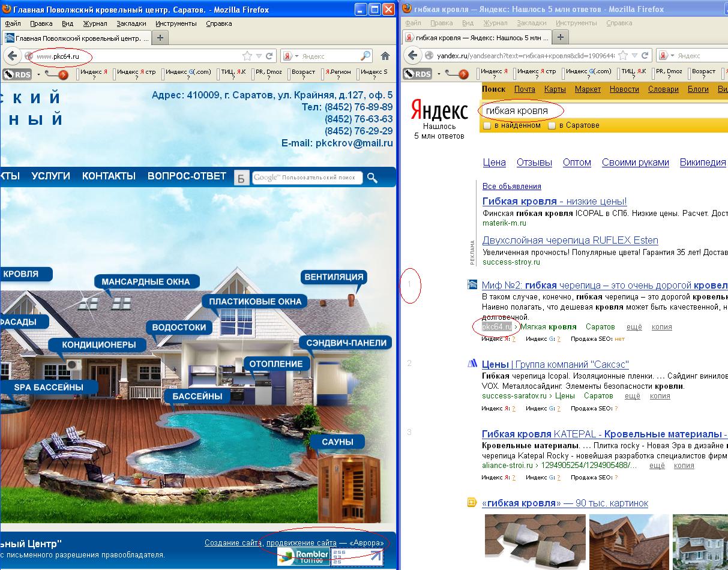Open Закладки menu in the pkc64.ru window
This screenshot has width=728, height=570.
(131, 23)
